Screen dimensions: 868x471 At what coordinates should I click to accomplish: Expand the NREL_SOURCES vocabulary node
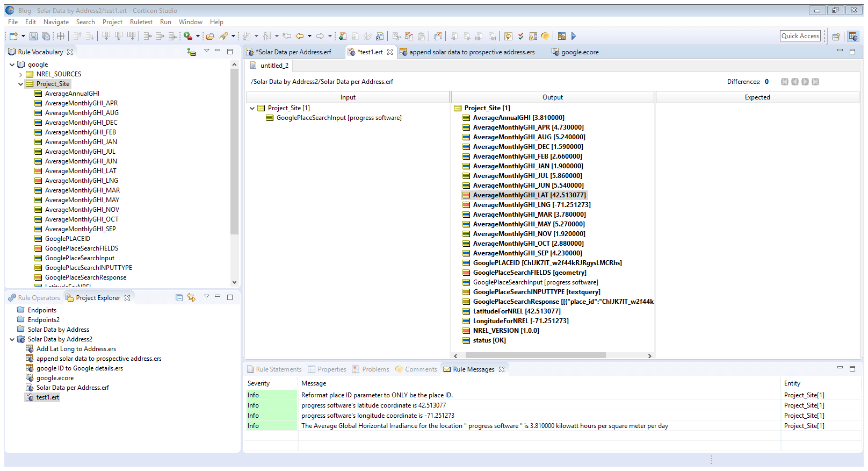(21, 74)
